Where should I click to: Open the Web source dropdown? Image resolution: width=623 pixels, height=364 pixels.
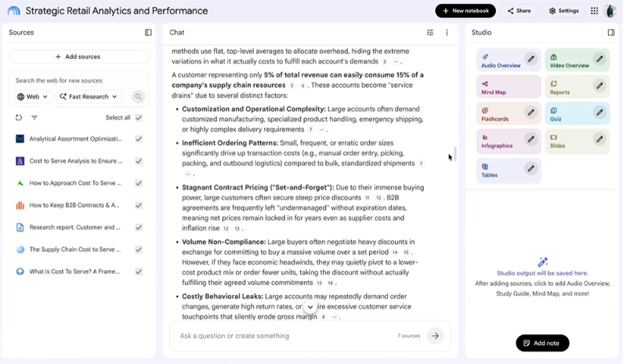[33, 96]
